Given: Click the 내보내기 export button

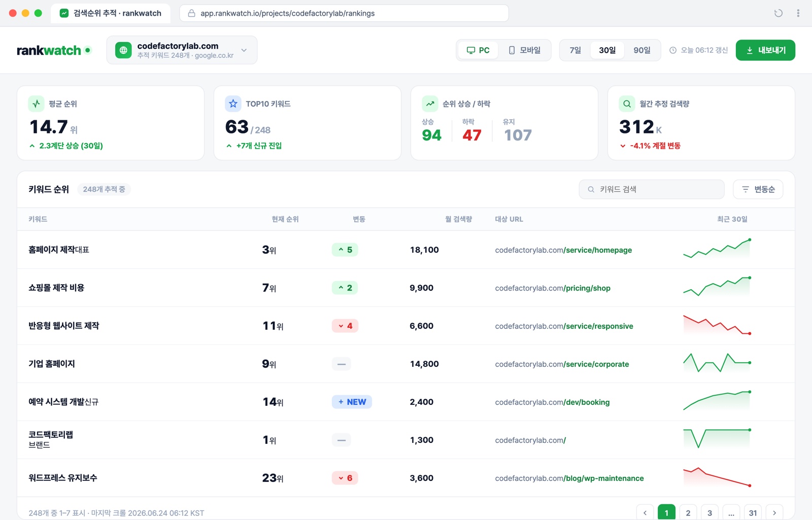Looking at the screenshot, I should [x=765, y=50].
